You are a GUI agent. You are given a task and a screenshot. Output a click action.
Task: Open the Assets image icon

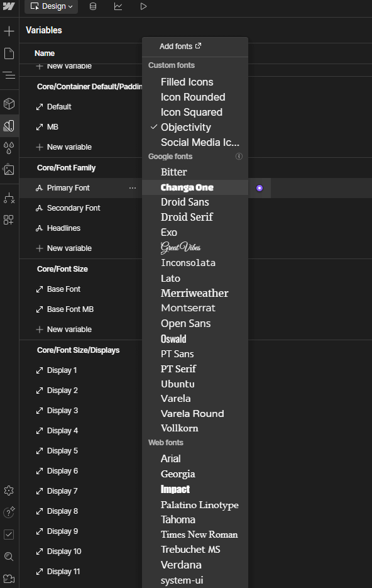(9, 170)
